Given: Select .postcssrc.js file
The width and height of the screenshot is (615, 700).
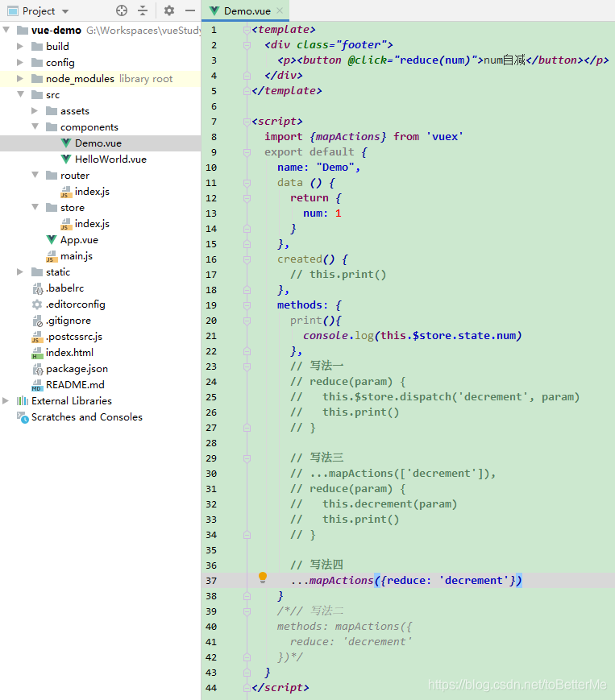Looking at the screenshot, I should point(73,336).
